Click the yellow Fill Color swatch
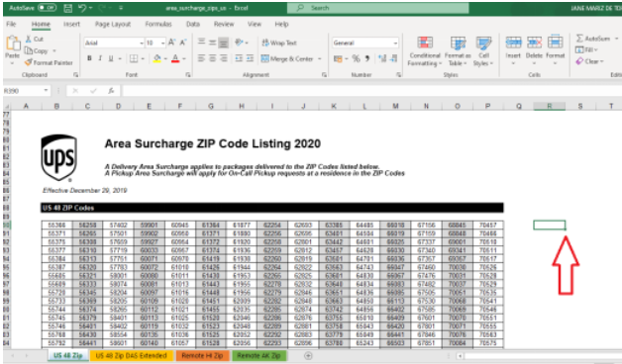 [x=157, y=58]
